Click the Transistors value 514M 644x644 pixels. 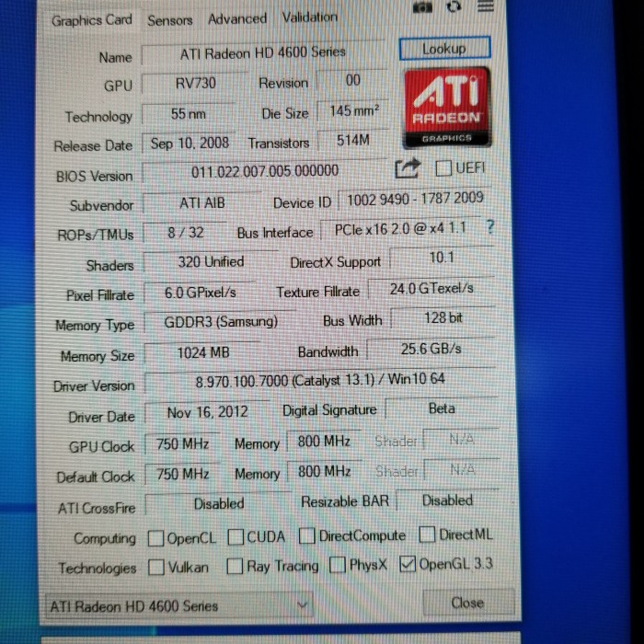[353, 141]
